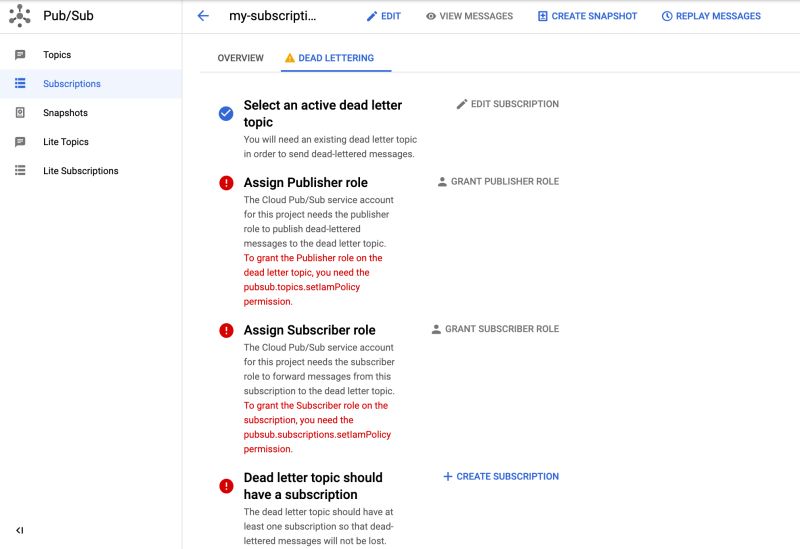Click red error icon beside Dead letter topic subscription

pyautogui.click(x=226, y=486)
